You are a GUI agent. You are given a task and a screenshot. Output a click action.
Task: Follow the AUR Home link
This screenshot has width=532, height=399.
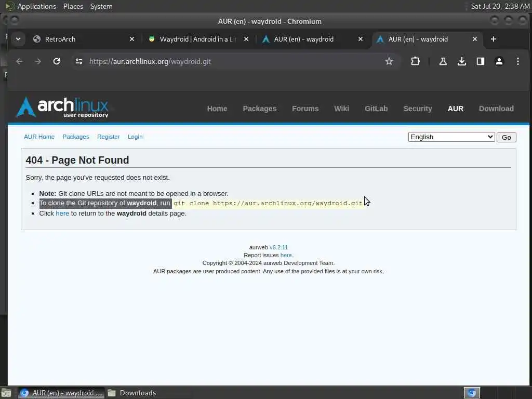(39, 137)
